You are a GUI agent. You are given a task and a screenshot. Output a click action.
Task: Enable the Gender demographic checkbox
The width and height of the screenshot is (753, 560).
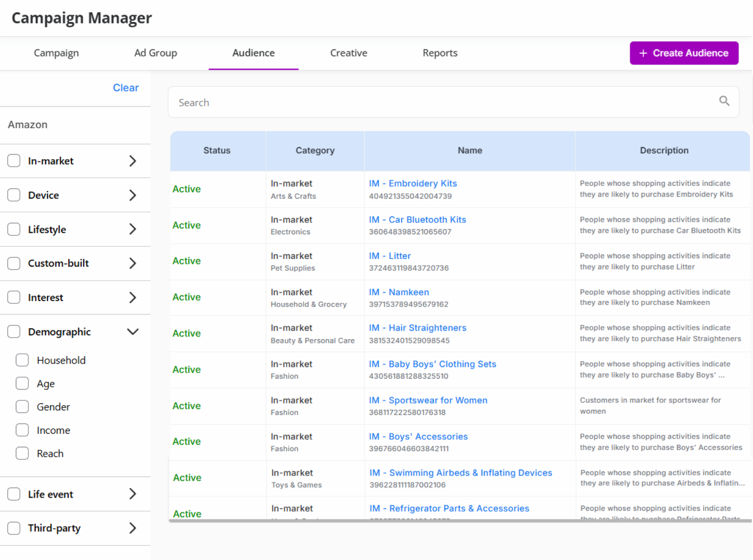click(x=22, y=407)
